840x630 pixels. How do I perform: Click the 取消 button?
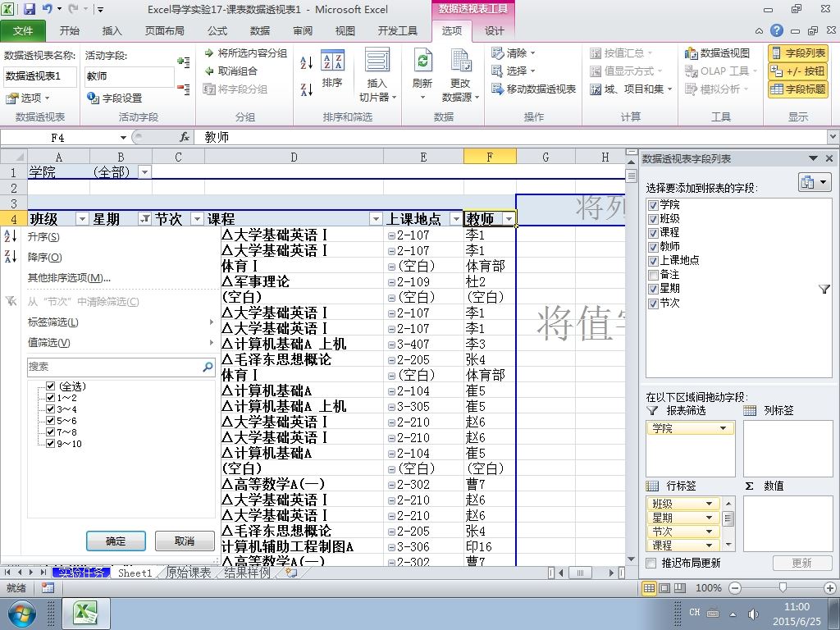pos(185,541)
